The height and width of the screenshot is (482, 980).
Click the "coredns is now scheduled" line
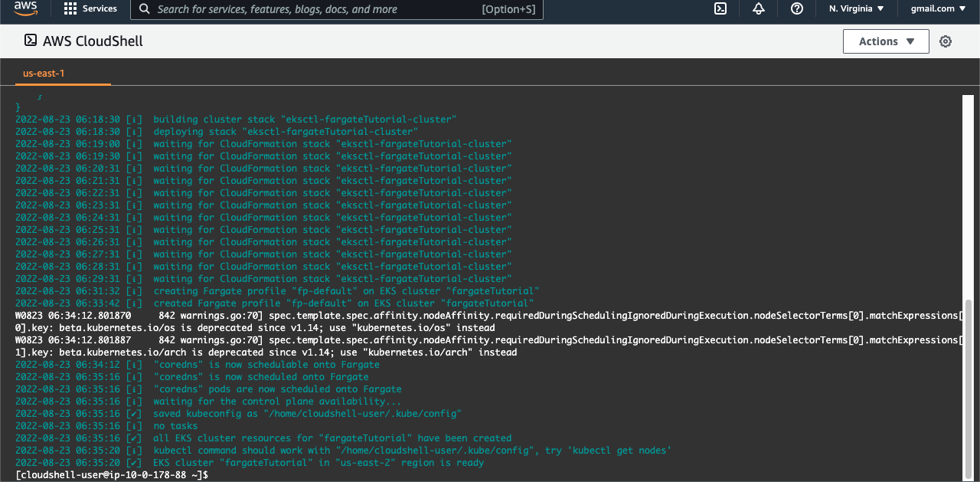coord(191,377)
